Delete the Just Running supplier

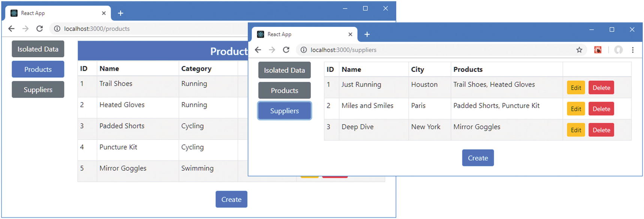601,88
